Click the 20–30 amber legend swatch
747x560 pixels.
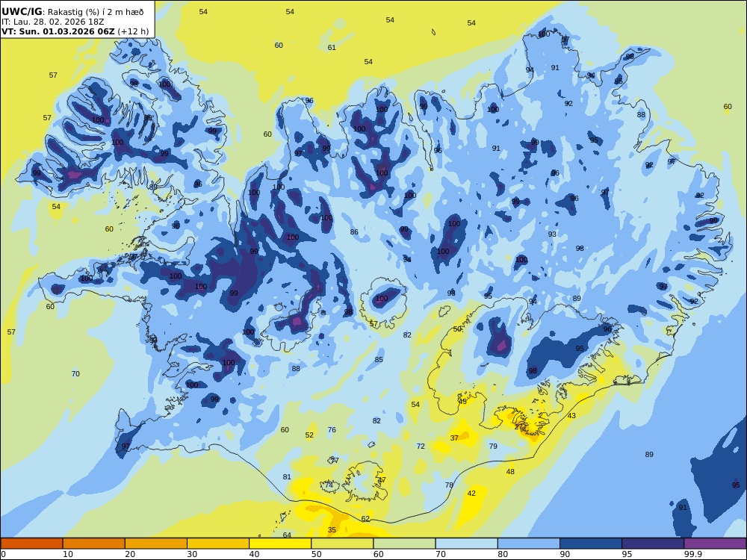pyautogui.click(x=156, y=544)
